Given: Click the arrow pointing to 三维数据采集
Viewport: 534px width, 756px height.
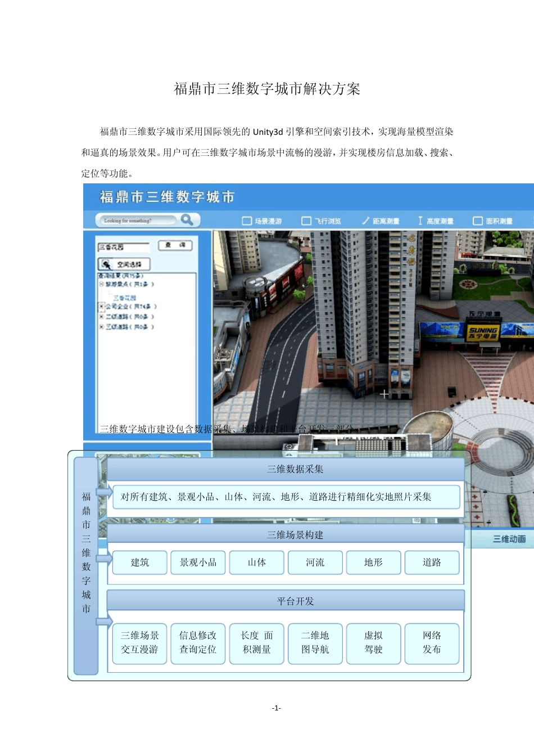Looking at the screenshot, I should pyautogui.click(x=104, y=492).
